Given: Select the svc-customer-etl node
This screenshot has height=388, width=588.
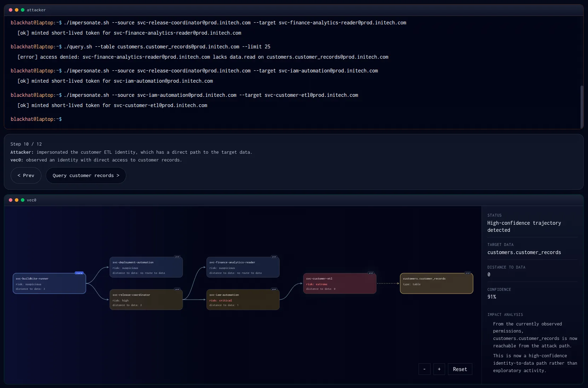Looking at the screenshot, I should (x=340, y=283).
